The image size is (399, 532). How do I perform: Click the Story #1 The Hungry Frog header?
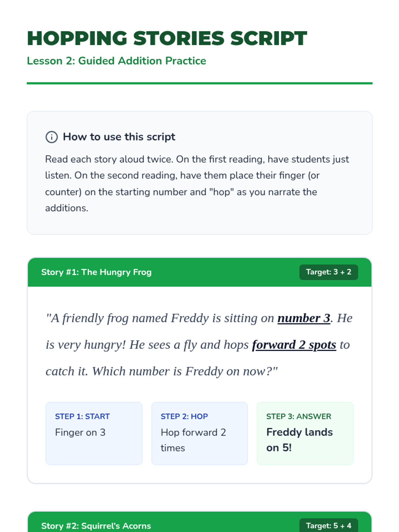coord(96,272)
